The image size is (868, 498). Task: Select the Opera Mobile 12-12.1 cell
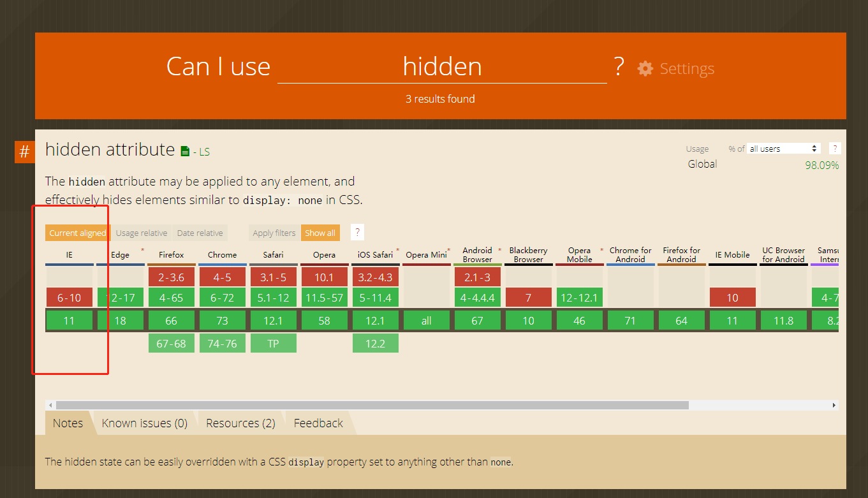pos(580,298)
